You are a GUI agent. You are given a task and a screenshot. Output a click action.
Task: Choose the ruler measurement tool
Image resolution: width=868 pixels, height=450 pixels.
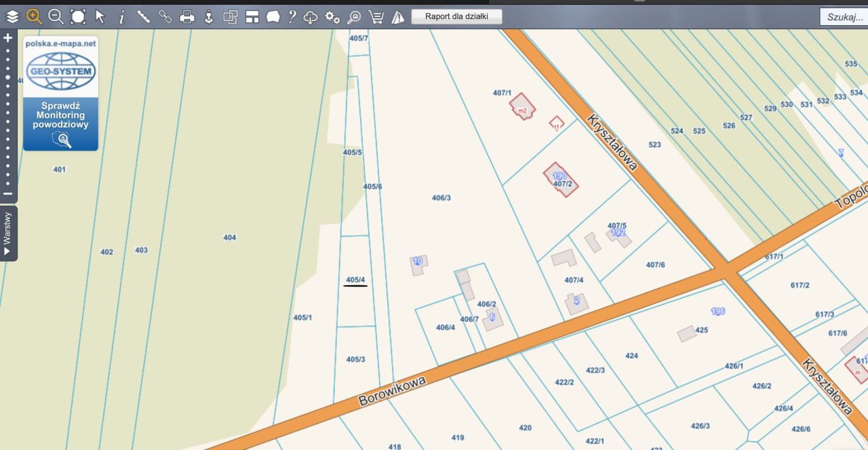[144, 16]
